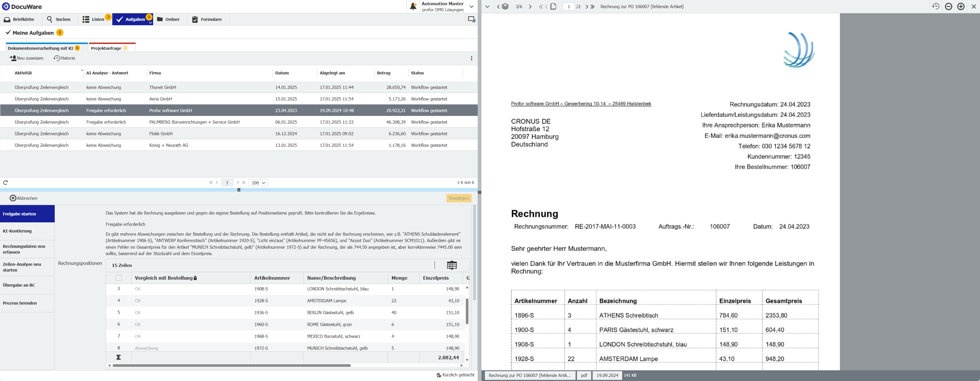Sort by AI Analyse - Antwort column
The image size is (980, 381).
click(107, 73)
